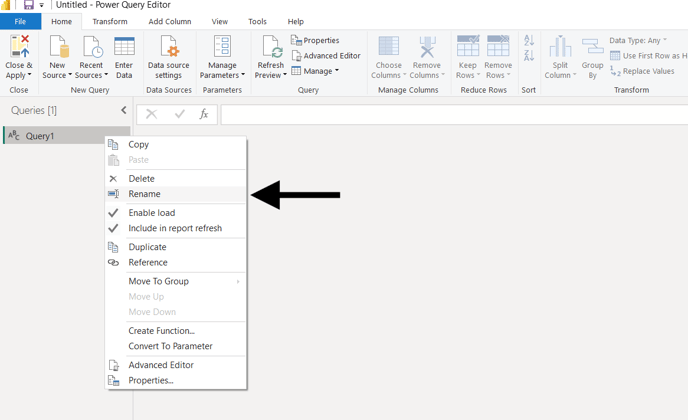Click the Split Column icon
The image size is (688, 420).
[560, 47]
